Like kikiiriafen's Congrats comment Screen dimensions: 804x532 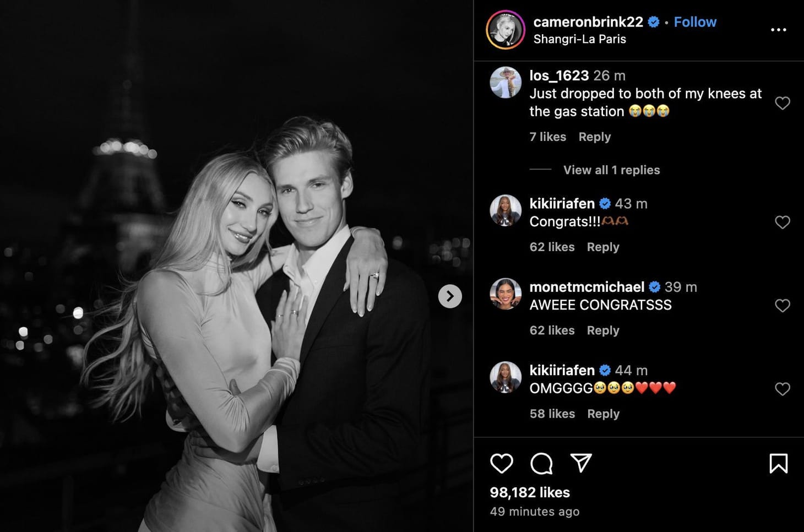783,222
